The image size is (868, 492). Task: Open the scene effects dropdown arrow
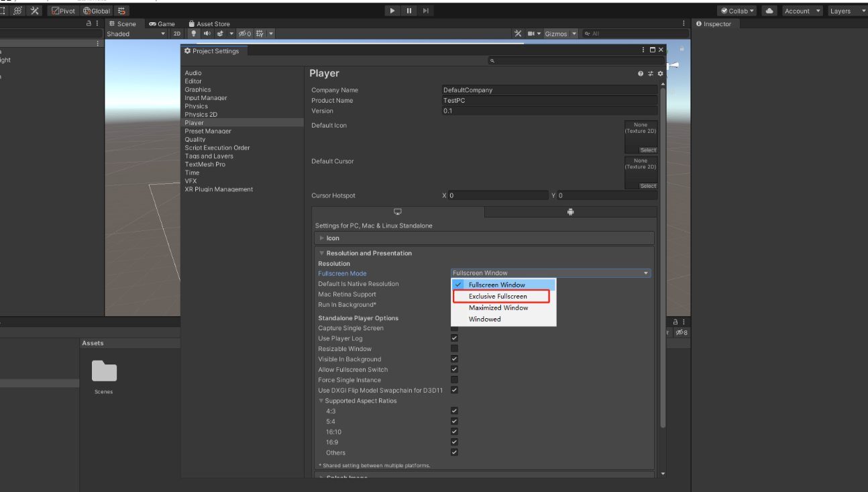click(x=231, y=34)
